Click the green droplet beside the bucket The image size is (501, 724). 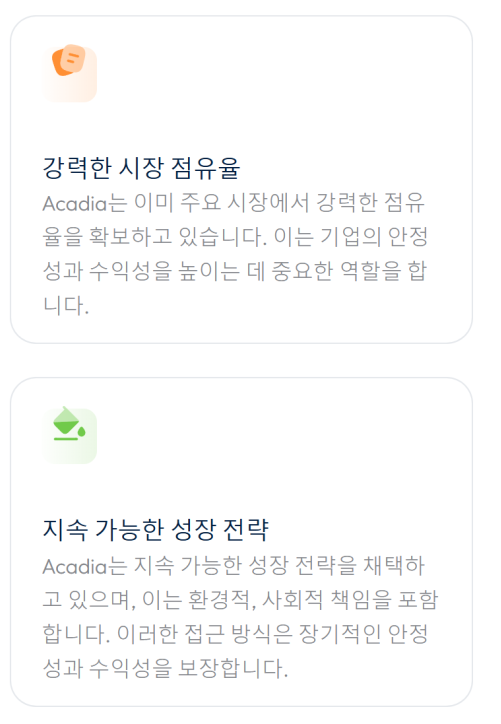(81, 432)
